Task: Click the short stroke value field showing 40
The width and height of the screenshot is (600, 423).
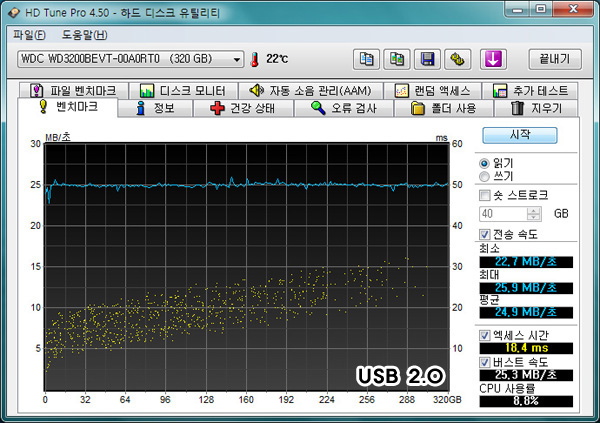Action: point(502,214)
